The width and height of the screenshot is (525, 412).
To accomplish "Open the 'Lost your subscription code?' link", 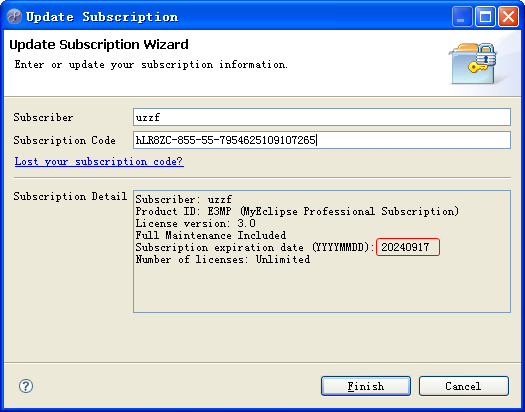I will coord(99,161).
